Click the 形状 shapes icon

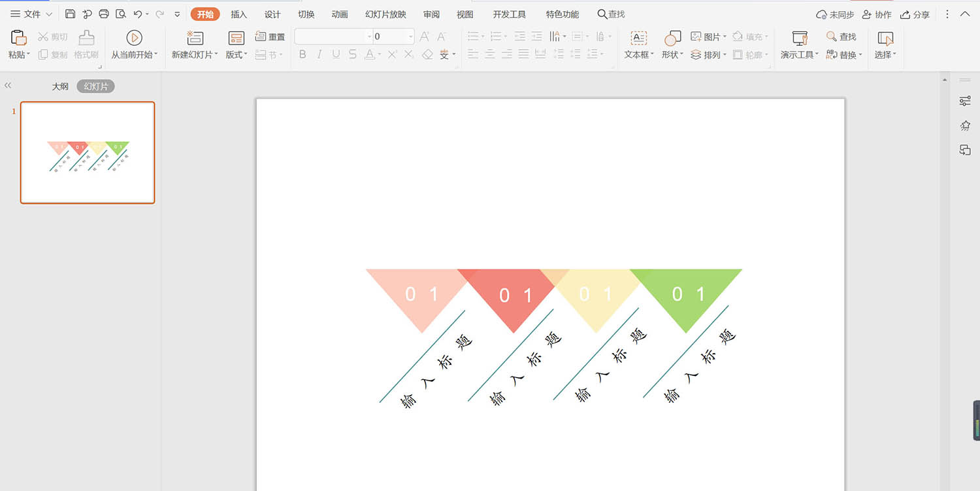672,38
